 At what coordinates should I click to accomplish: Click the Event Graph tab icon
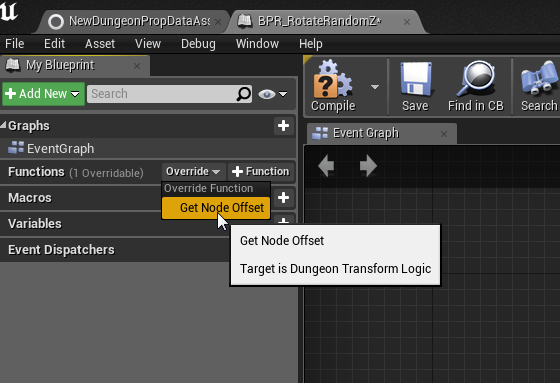click(x=320, y=133)
